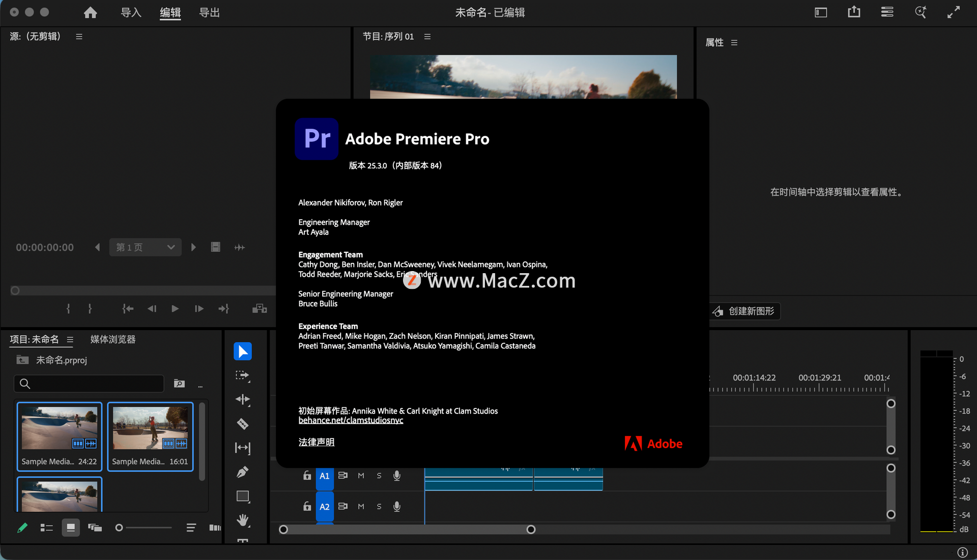Select the Pen tool
977x560 pixels.
coord(243,472)
